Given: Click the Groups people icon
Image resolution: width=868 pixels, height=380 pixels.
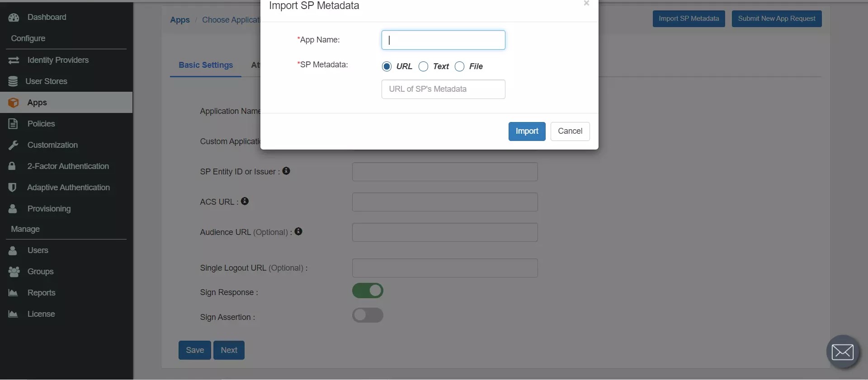Looking at the screenshot, I should point(14,272).
